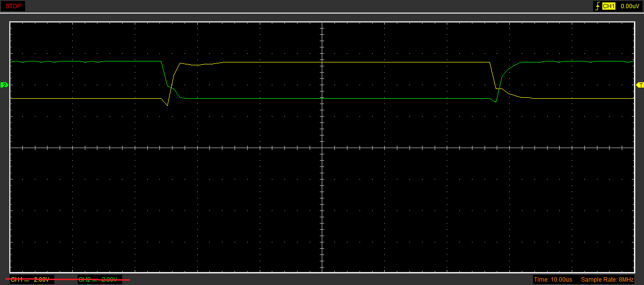
Task: Click the CH2 coupling symbol beside its voltage
Action: (x=95, y=280)
